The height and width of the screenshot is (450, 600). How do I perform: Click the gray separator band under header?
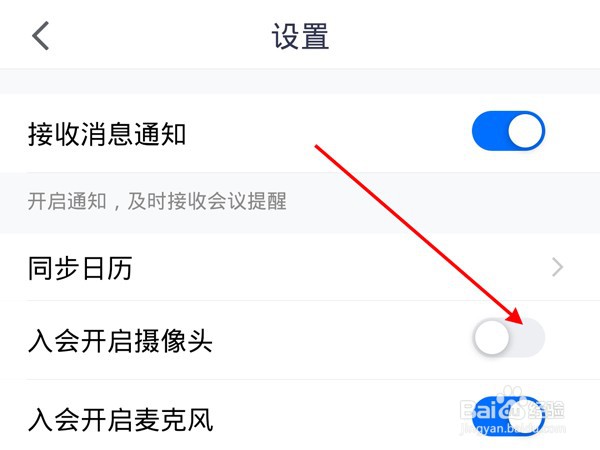[300, 81]
